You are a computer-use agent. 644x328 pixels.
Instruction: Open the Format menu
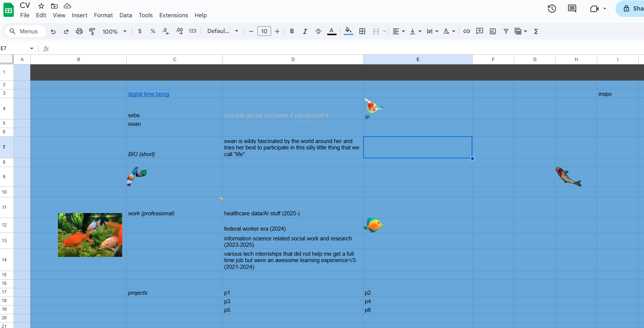click(103, 15)
